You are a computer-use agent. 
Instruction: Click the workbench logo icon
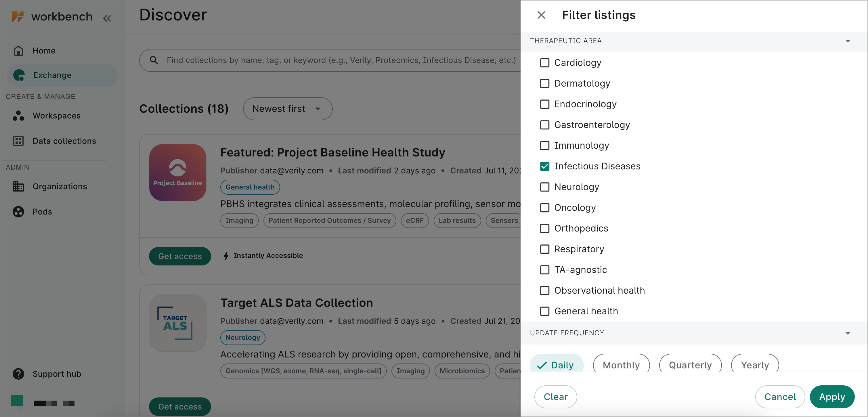click(18, 16)
